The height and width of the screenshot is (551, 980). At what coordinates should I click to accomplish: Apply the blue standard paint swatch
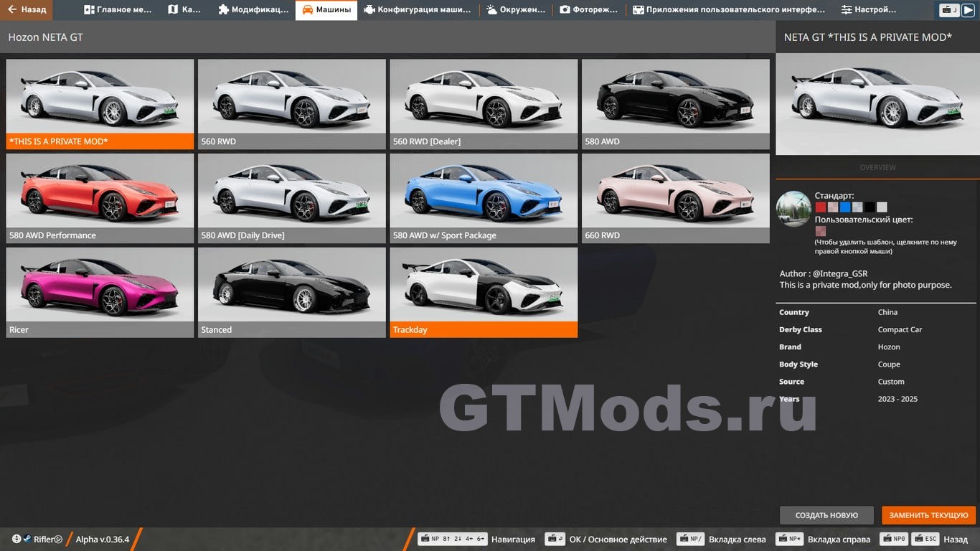tap(844, 207)
